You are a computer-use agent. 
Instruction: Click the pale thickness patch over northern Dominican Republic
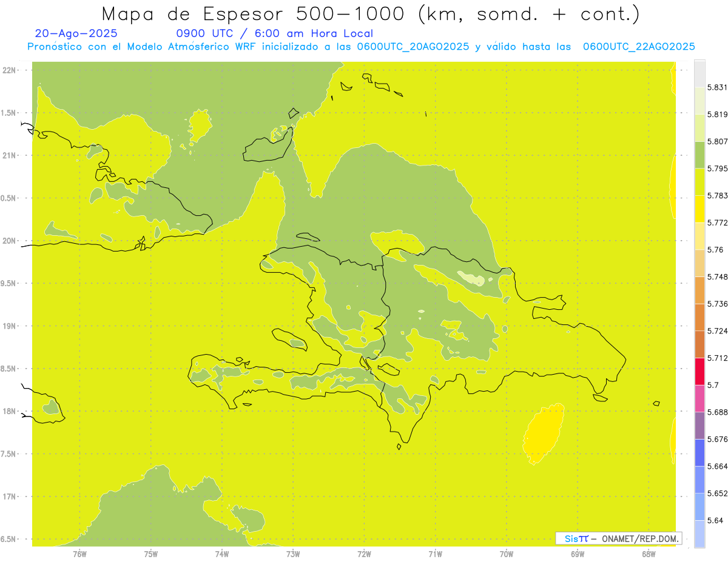click(x=472, y=278)
